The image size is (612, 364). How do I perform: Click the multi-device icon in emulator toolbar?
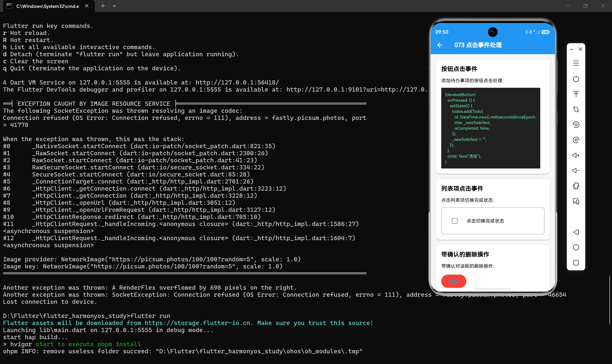point(576,201)
